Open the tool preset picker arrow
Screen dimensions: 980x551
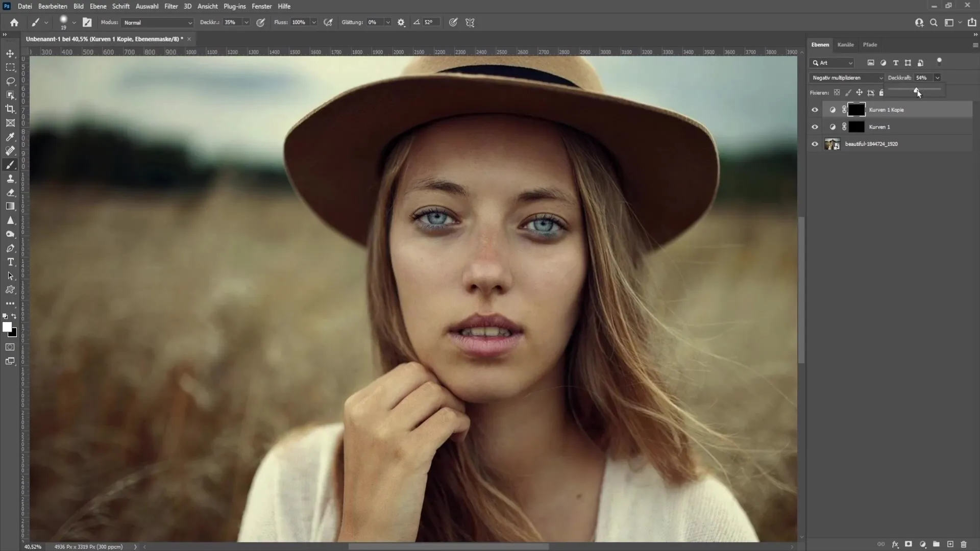(46, 22)
